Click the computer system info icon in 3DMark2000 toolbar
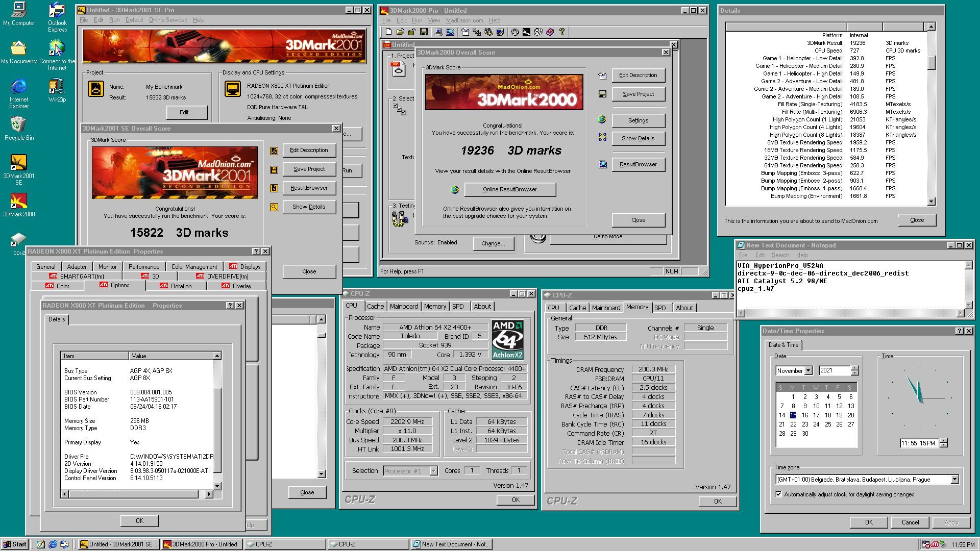980x551 pixels. click(438, 32)
